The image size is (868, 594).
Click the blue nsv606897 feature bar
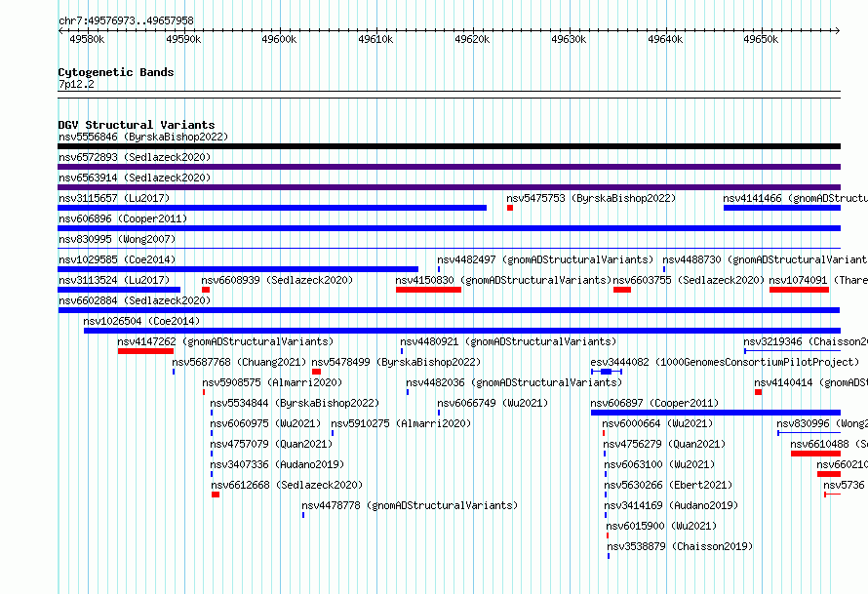coord(716,413)
